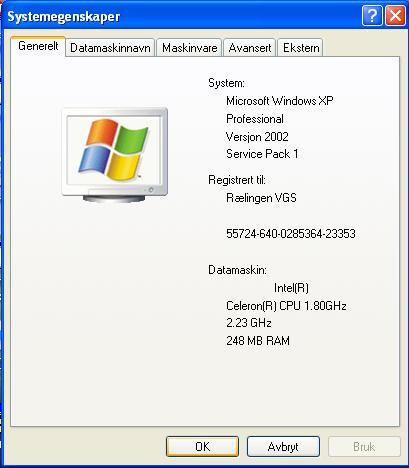Click the help question mark icon

click(372, 16)
